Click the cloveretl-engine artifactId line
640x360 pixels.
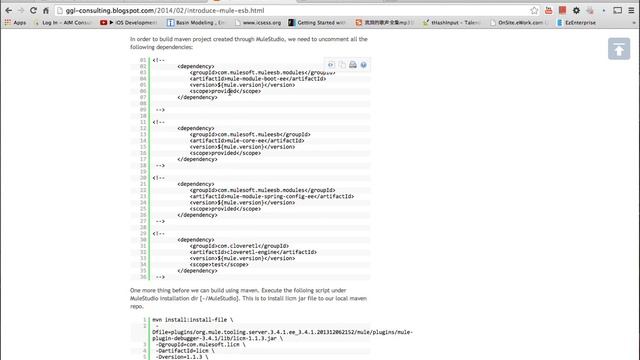point(253,252)
